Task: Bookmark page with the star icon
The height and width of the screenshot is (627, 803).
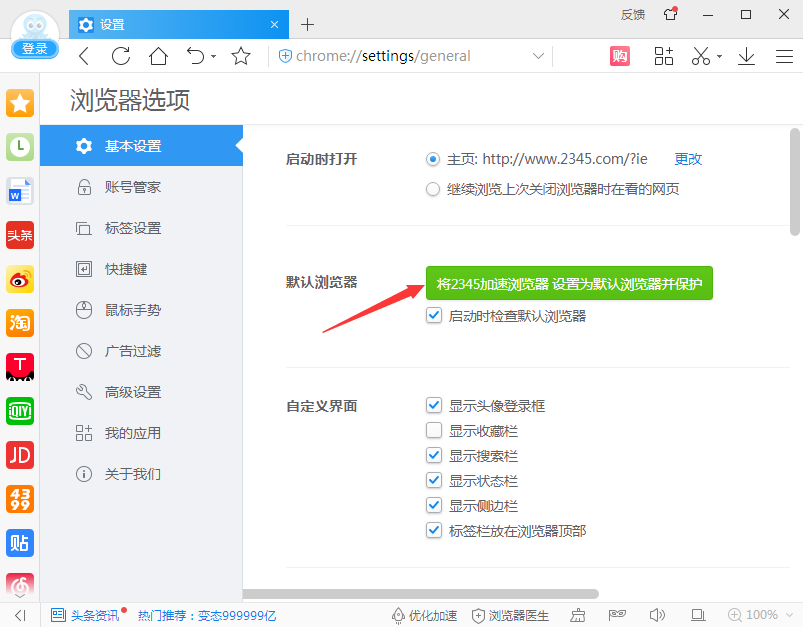Action: (x=241, y=56)
